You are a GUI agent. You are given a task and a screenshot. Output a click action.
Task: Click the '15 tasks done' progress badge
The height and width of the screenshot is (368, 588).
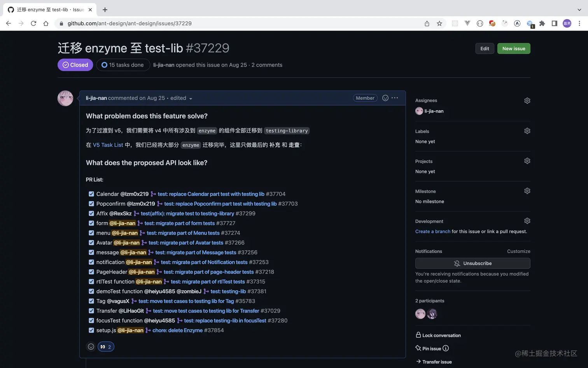pos(123,65)
